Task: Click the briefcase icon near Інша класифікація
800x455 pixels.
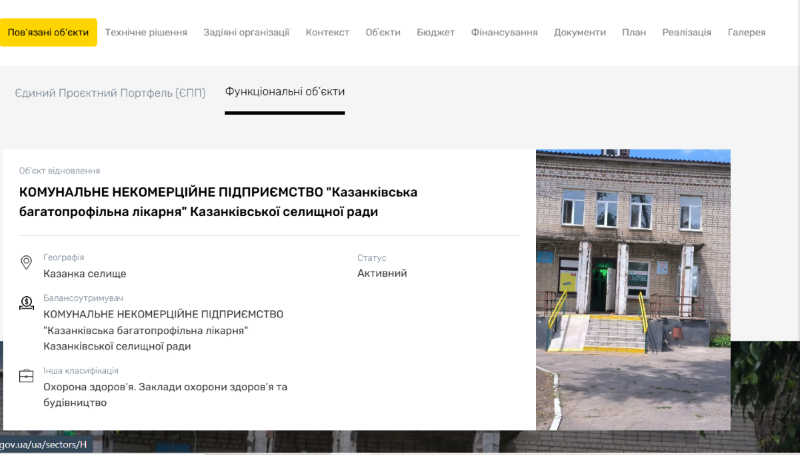Action: tap(26, 376)
